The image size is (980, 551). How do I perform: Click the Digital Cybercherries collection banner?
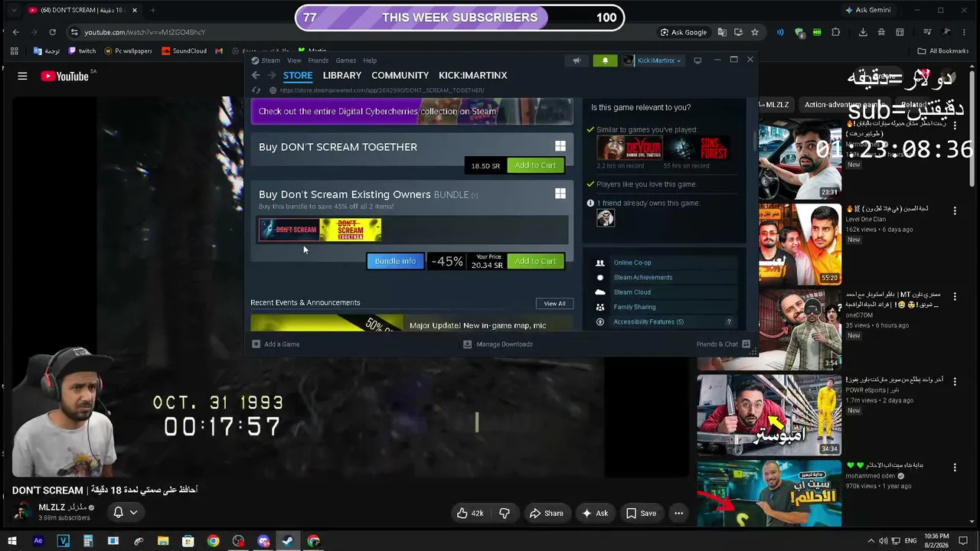click(x=412, y=112)
